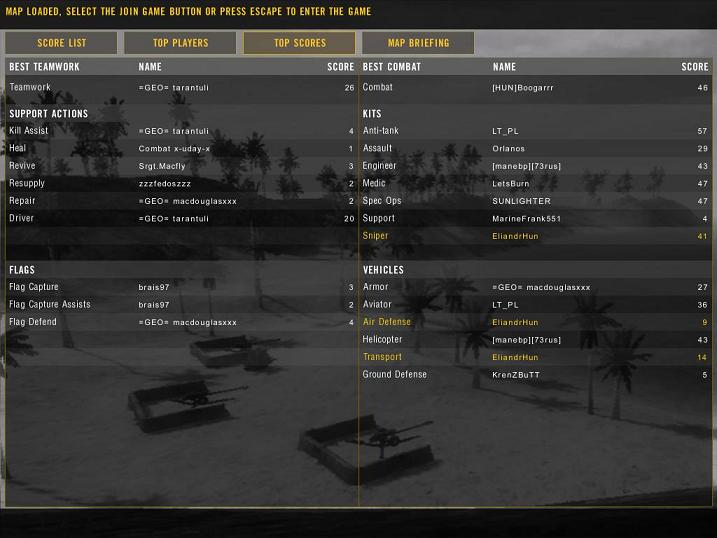Image resolution: width=717 pixels, height=538 pixels.
Task: Select KrenZBuTT in Ground Defense row
Action: 516,375
